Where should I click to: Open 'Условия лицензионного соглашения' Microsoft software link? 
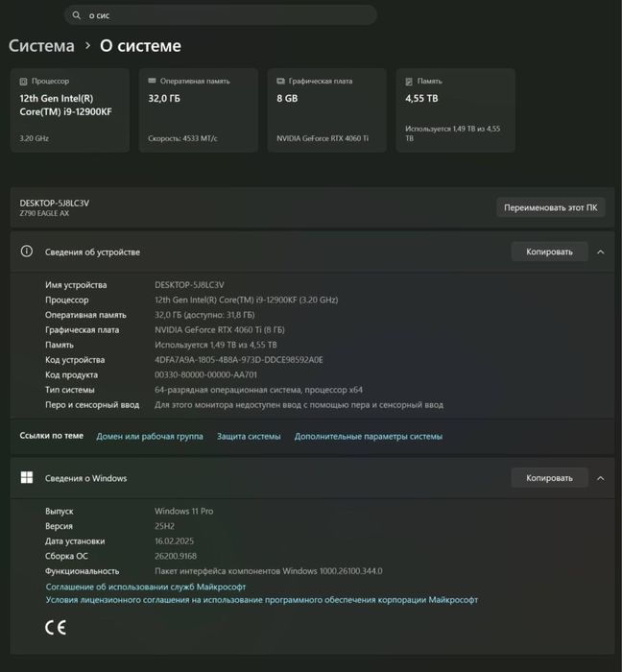[262, 600]
